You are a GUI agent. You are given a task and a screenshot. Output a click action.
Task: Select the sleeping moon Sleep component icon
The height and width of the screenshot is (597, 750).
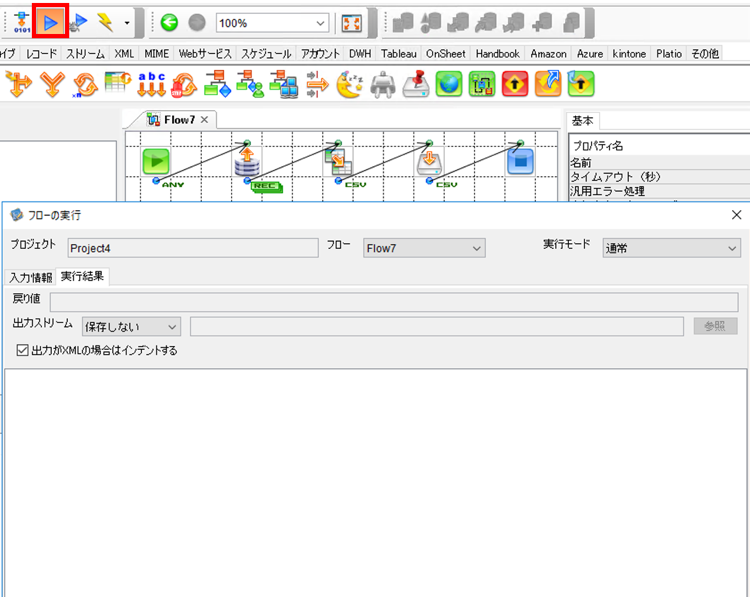coord(350,84)
